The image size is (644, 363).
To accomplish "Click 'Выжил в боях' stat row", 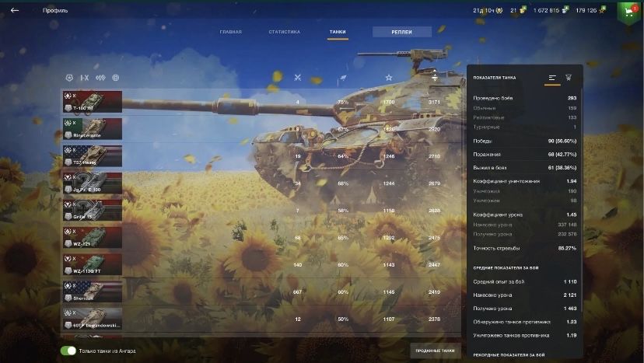I will coord(524,168).
